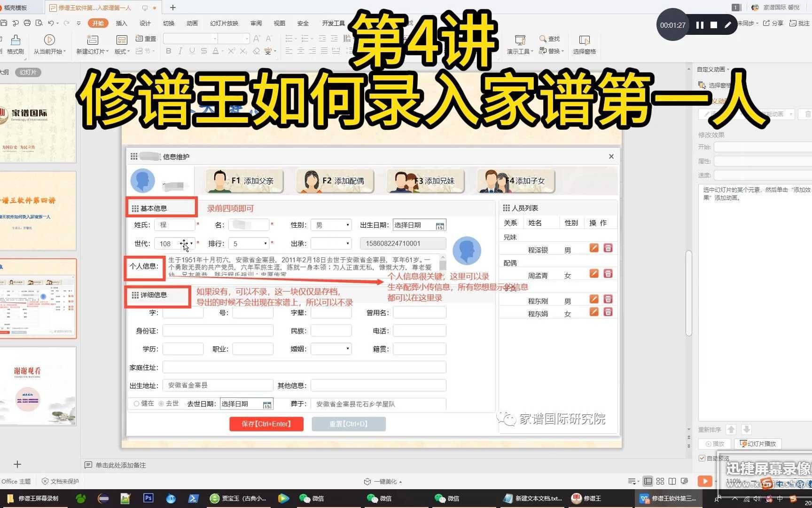Click notes area 单击此处添加备注
Screen dimensions: 812x508
[121, 465]
